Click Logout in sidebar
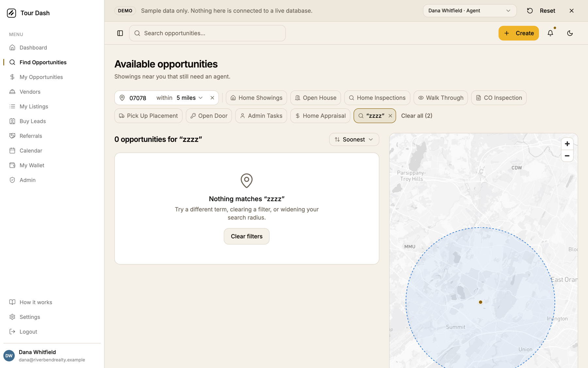This screenshot has height=368, width=588. (x=52, y=332)
